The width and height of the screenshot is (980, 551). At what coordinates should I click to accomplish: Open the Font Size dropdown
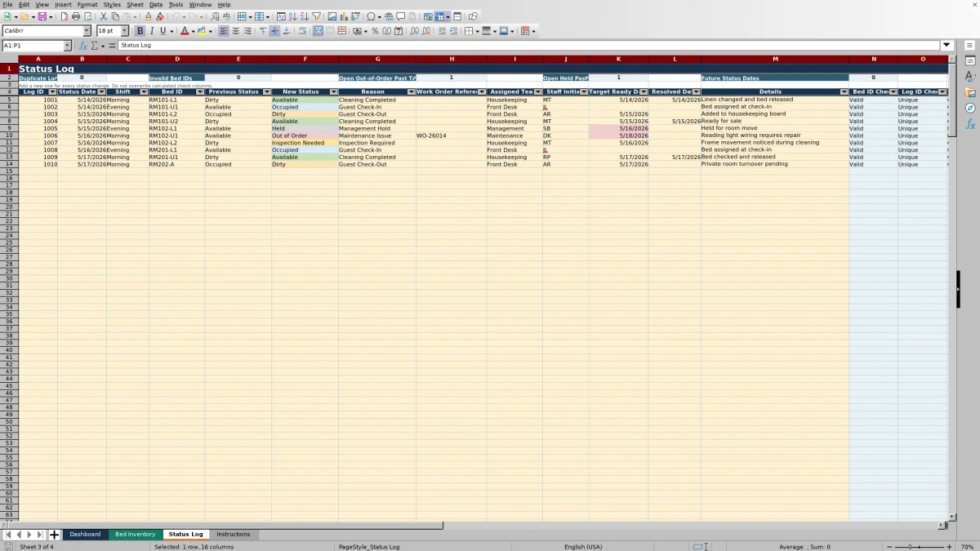(125, 31)
